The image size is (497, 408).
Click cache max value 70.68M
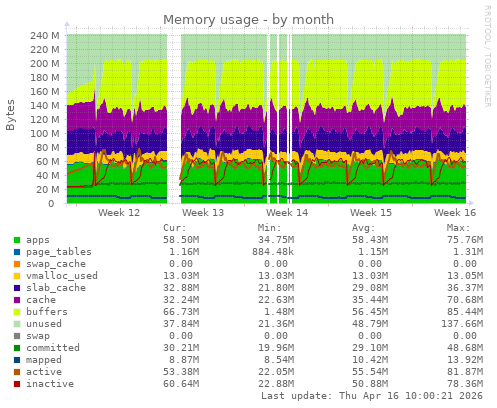click(465, 300)
